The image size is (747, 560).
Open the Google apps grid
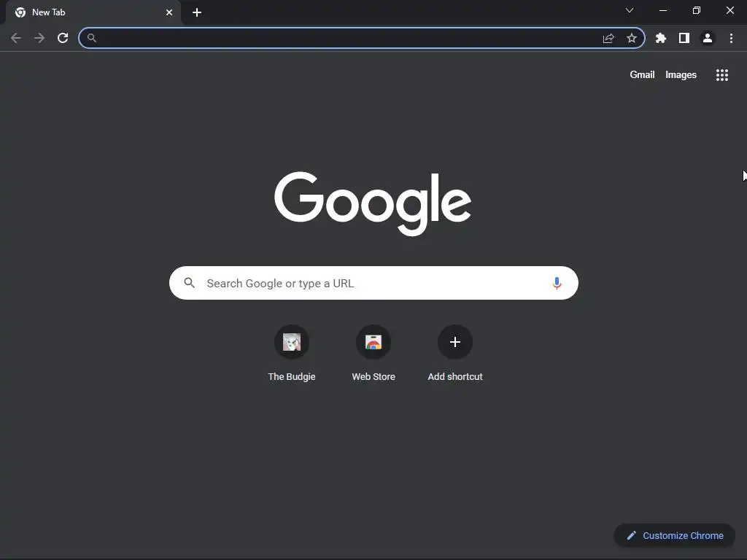(x=722, y=75)
